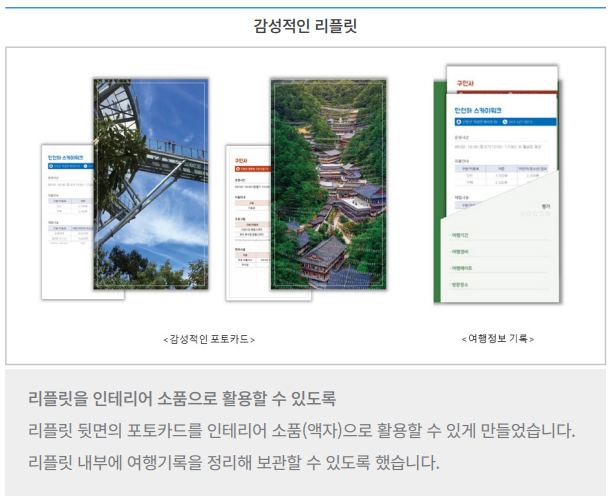The height and width of the screenshot is (502, 615).
Task: Click the bold description headline in gray box
Action: 182,399
